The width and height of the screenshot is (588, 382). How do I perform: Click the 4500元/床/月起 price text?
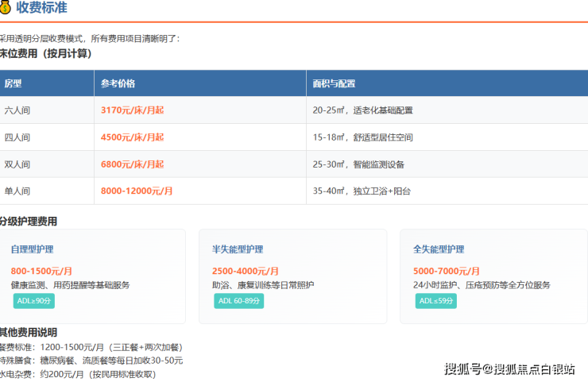132,137
